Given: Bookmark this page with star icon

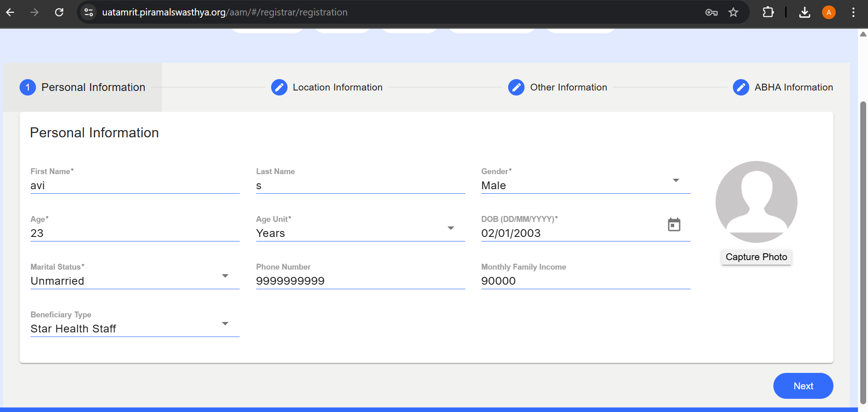Looking at the screenshot, I should 733,12.
